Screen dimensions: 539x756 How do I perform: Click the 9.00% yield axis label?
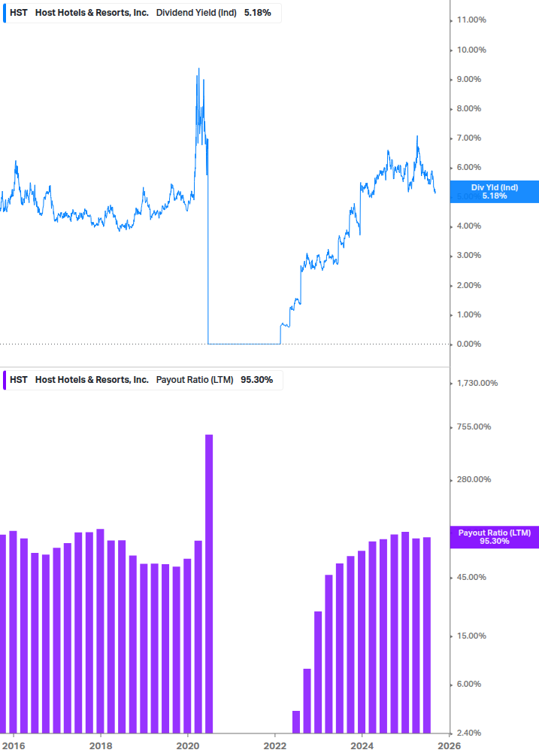pos(468,79)
